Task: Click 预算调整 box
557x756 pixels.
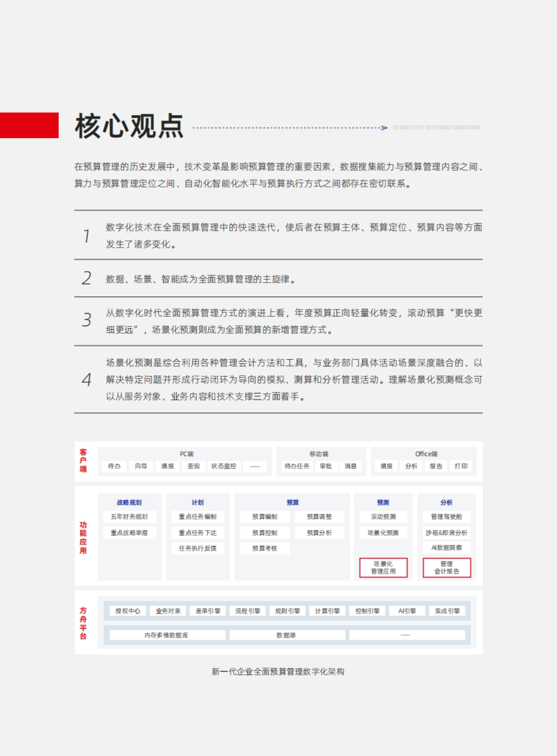Action: pos(319,517)
